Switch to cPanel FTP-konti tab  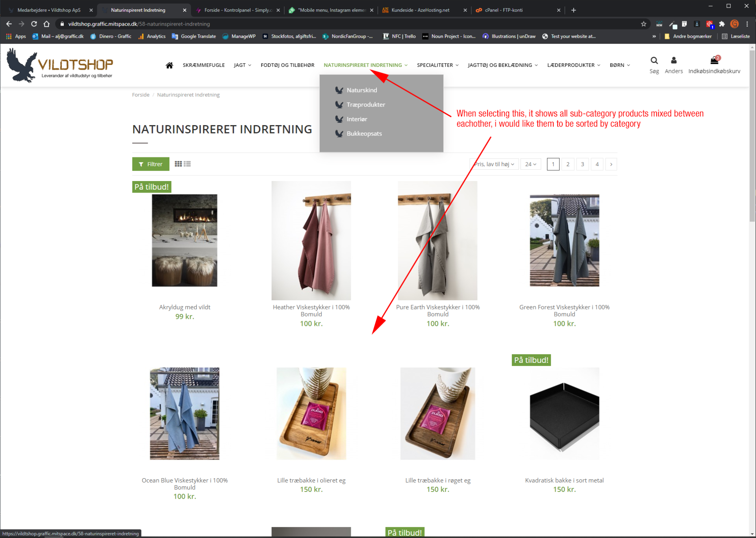(504, 10)
